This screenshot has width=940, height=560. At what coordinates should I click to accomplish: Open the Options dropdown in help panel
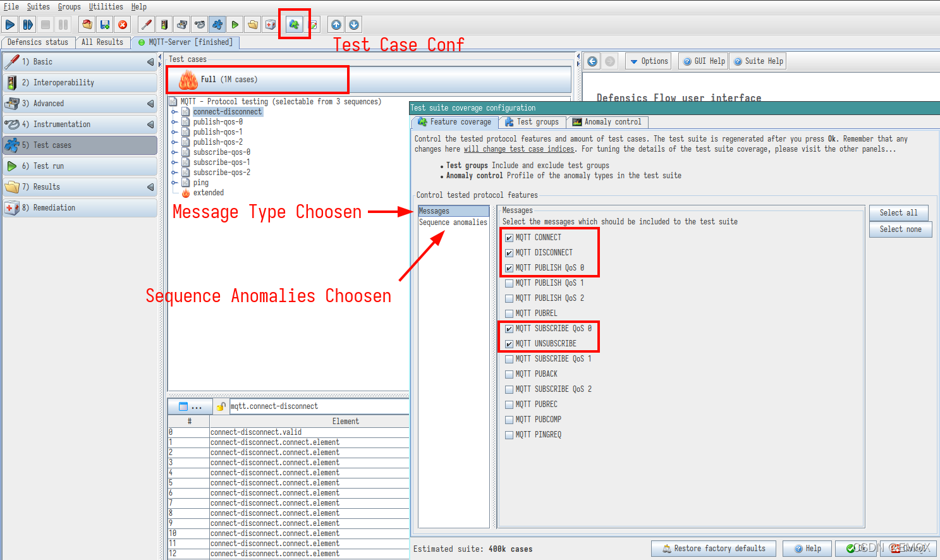tap(649, 61)
